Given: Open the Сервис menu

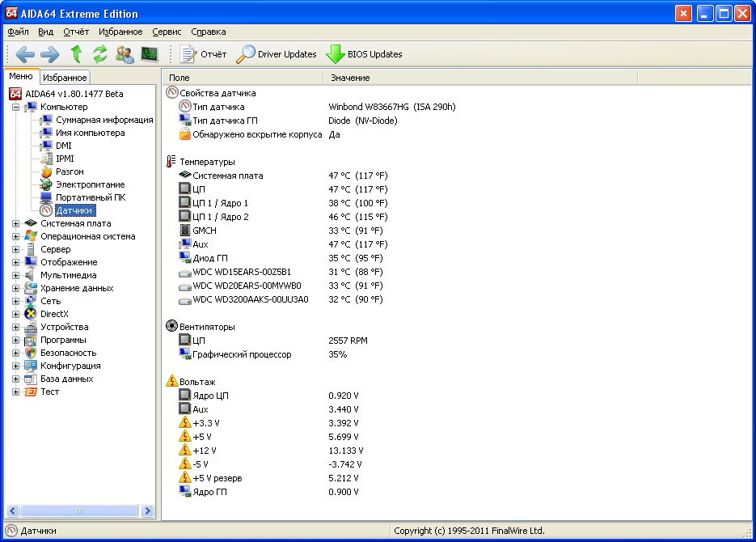Looking at the screenshot, I should 167,32.
